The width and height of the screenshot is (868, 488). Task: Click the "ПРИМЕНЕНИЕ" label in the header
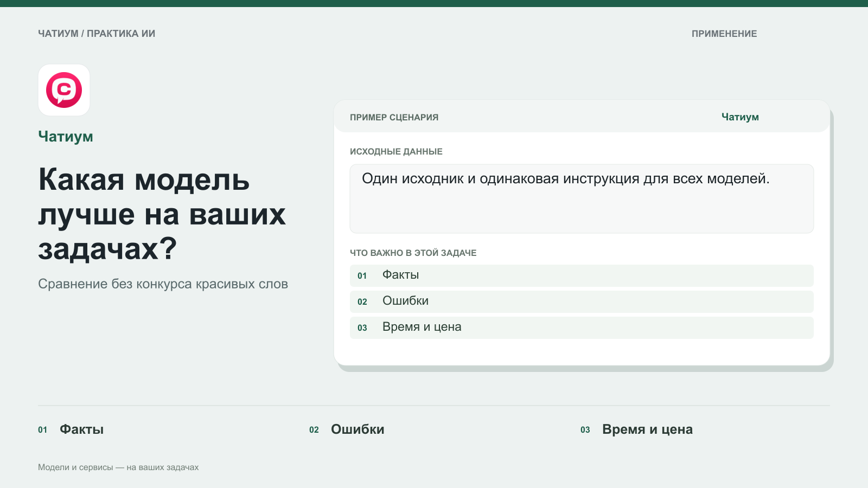[724, 34]
